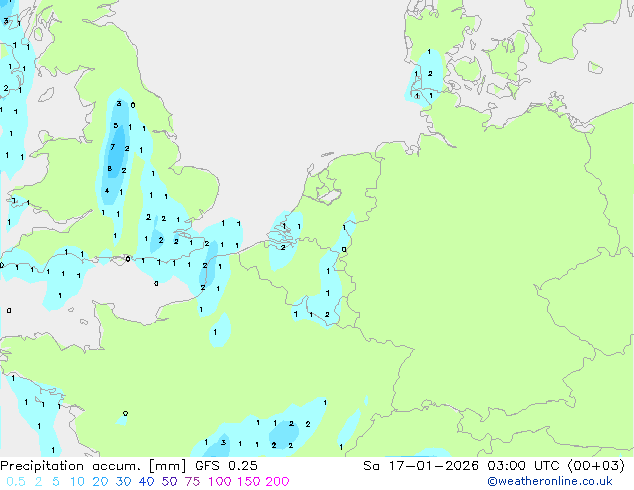Click the '100' legend value
This screenshot has height=490, width=634.
click(x=220, y=482)
